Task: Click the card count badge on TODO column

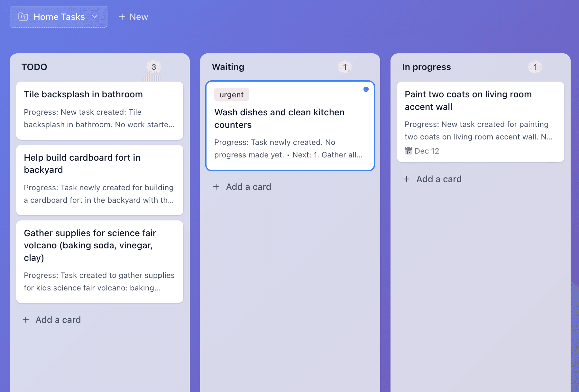Action: 154,67
